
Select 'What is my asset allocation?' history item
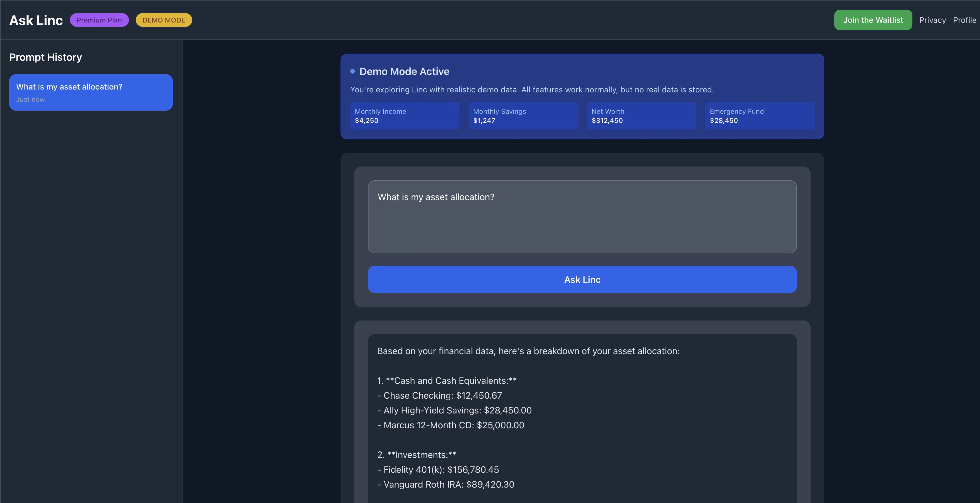tap(90, 92)
